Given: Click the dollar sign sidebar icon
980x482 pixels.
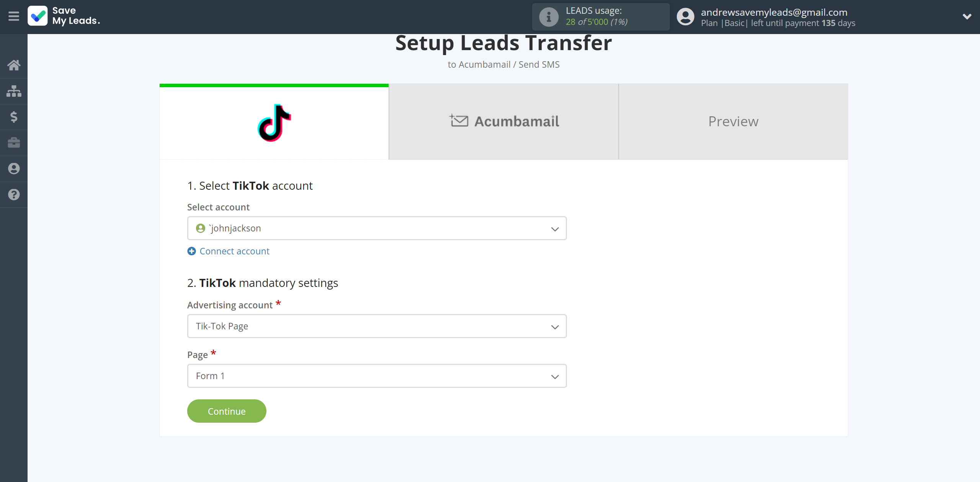Looking at the screenshot, I should [x=14, y=117].
